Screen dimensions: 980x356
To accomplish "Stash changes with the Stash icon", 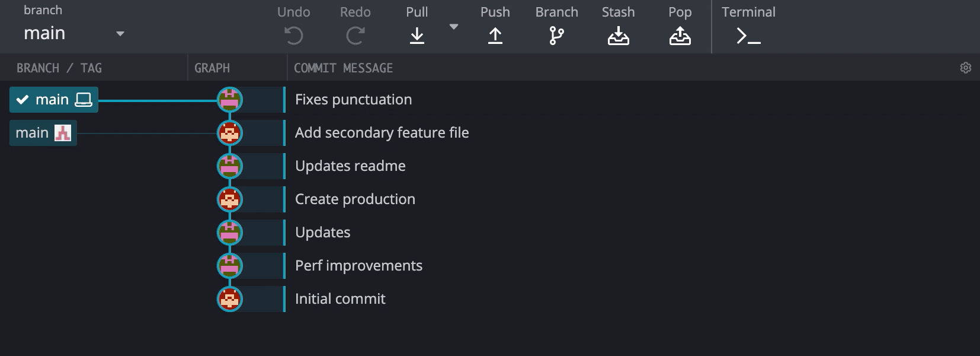I will (x=618, y=36).
